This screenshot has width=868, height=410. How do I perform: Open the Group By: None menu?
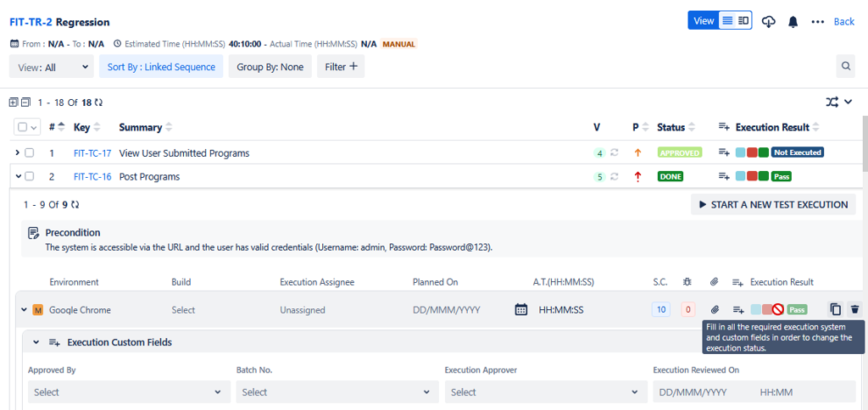pos(270,66)
